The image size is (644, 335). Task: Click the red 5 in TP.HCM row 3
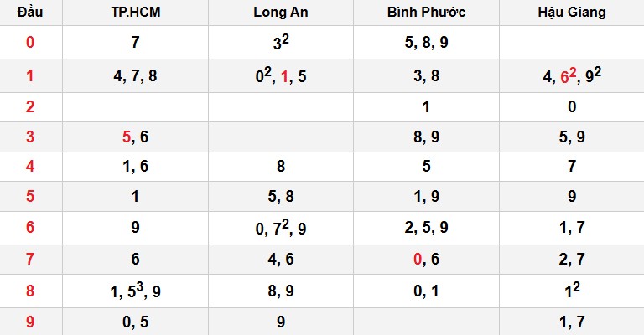click(x=127, y=135)
